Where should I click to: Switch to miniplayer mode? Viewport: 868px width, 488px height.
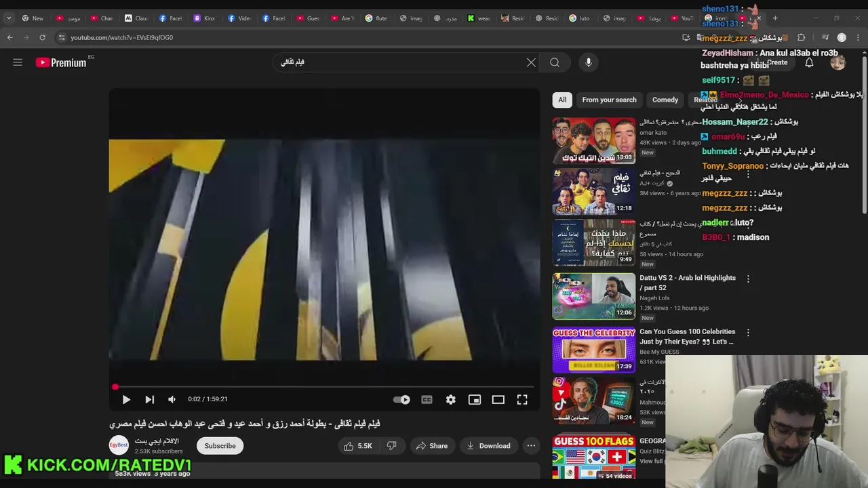pos(474,400)
